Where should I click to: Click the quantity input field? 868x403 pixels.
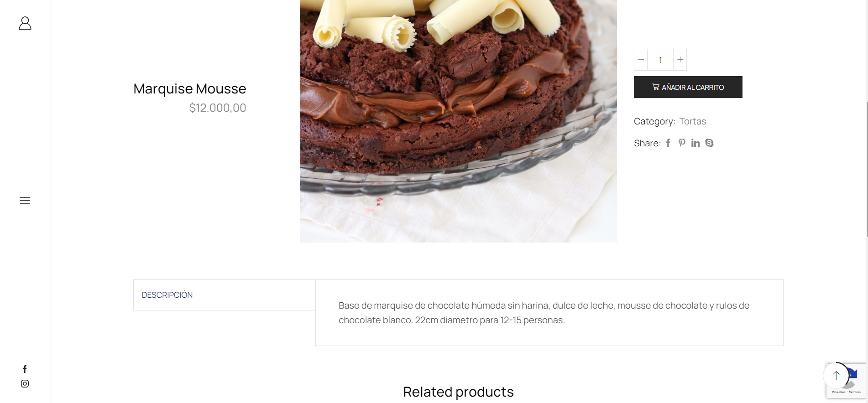[x=660, y=60]
